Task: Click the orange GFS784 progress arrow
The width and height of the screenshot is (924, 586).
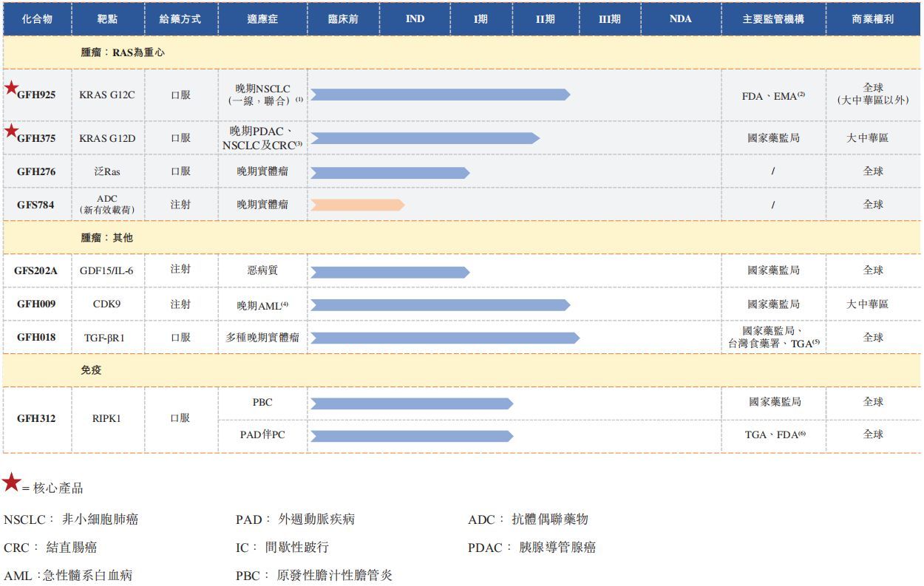Action: click(357, 205)
